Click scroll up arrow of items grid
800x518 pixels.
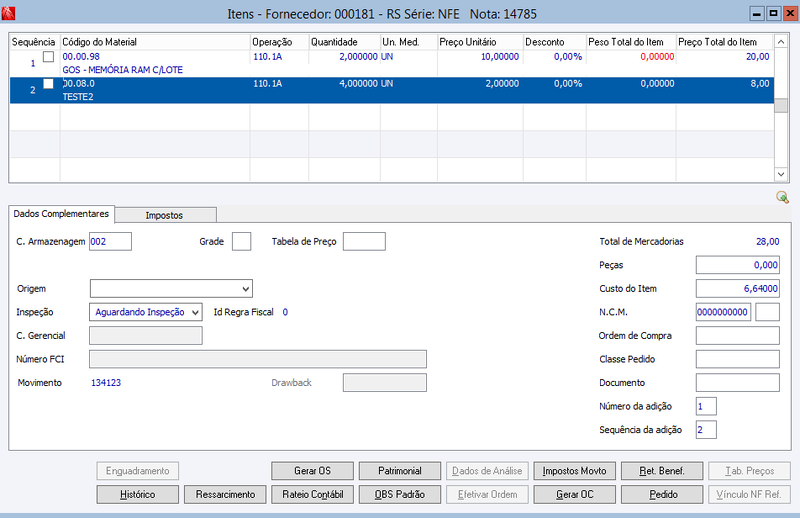pos(781,42)
